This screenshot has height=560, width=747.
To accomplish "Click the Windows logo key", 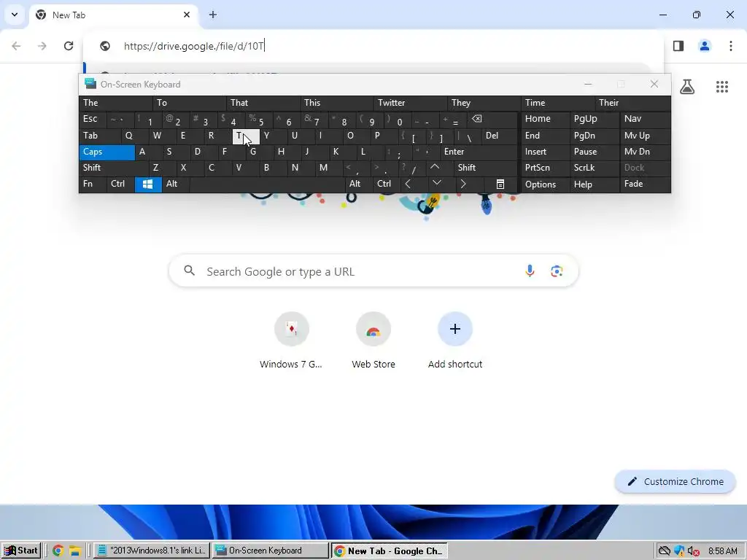I will pos(148,184).
